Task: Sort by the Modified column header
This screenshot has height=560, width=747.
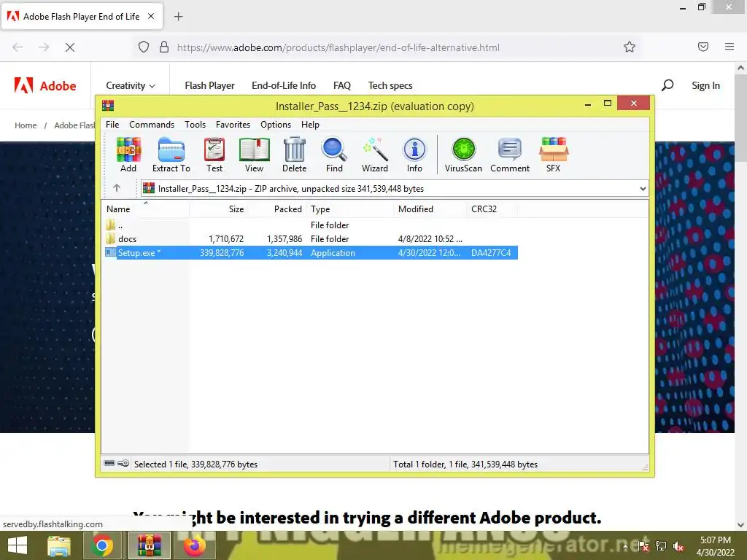Action: (x=430, y=209)
